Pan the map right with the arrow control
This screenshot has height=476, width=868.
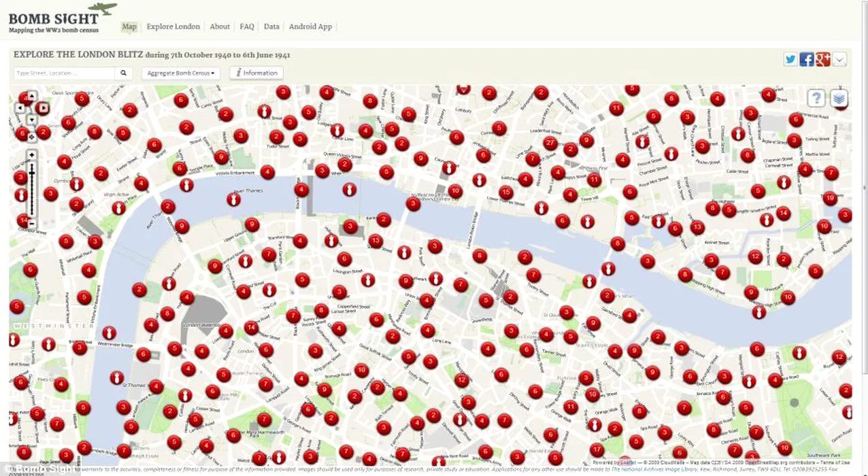click(43, 108)
